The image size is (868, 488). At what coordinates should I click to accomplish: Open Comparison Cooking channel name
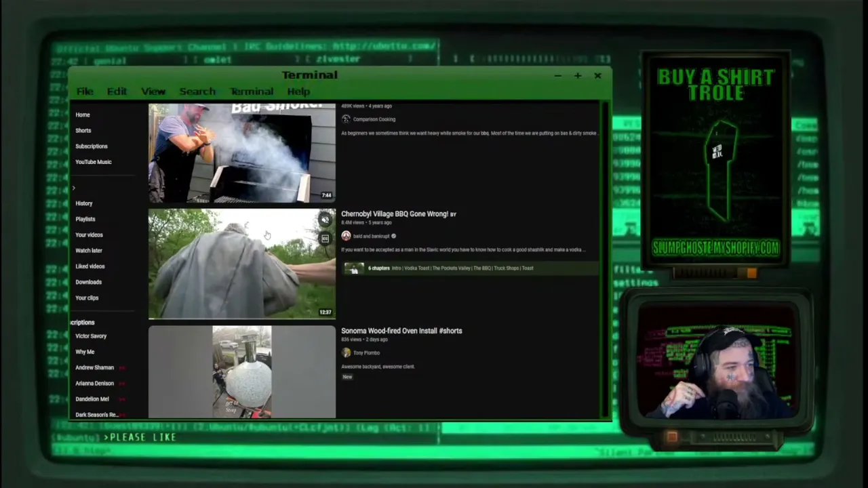374,119
